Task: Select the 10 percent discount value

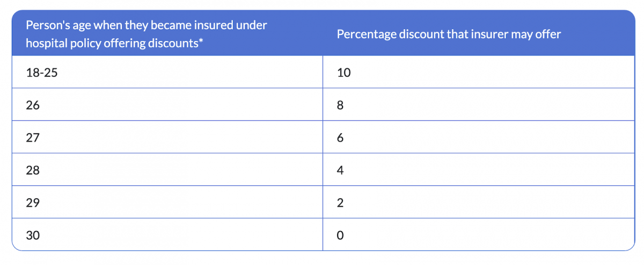Action: (x=343, y=73)
